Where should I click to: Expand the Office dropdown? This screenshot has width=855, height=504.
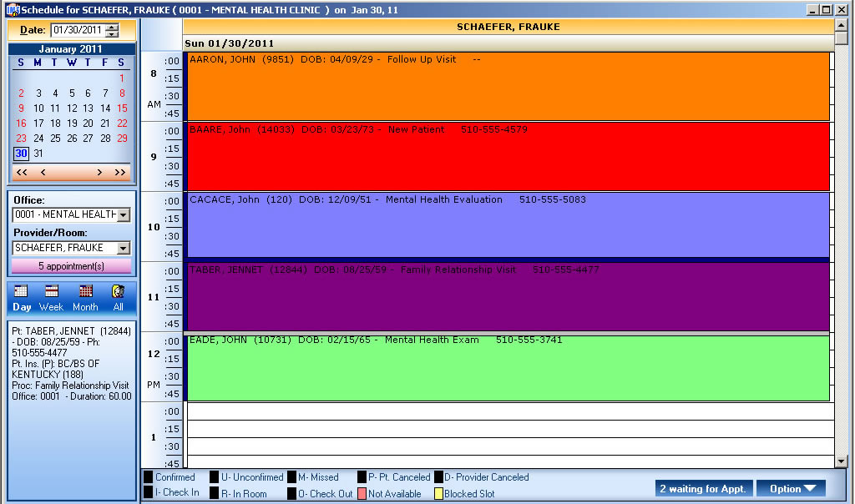pos(124,215)
